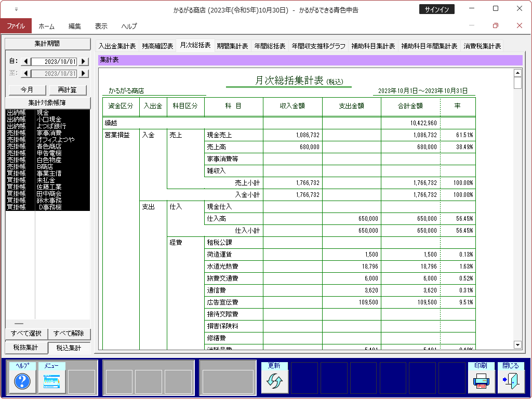532x399 pixels.
Task: Click the 再計算 button
Action: (x=68, y=90)
